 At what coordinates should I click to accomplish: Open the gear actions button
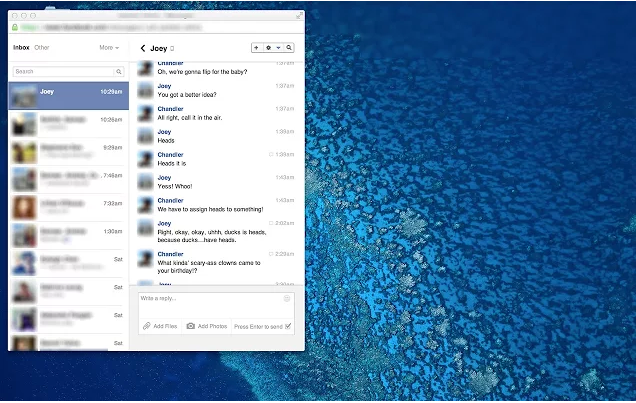[268, 48]
